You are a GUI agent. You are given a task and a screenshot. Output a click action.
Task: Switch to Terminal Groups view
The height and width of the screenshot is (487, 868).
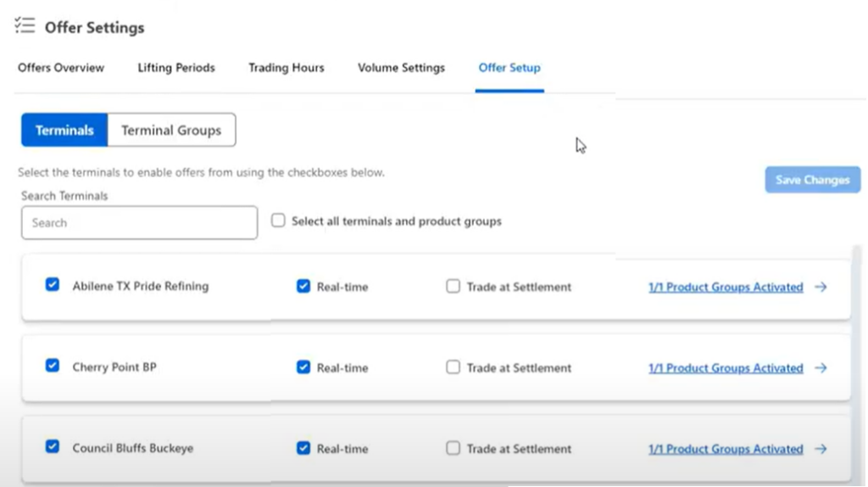(x=171, y=130)
